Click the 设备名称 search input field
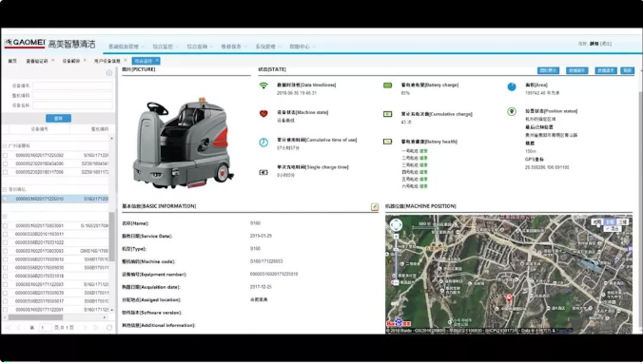Viewport: 643px width, 364px height. (x=72, y=105)
